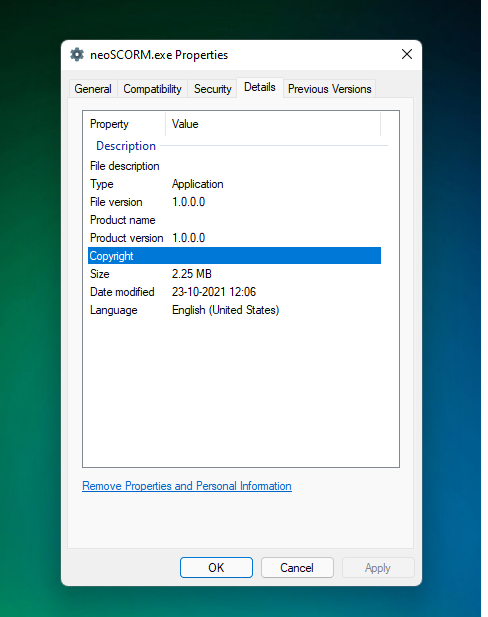Click the Details tab
This screenshot has height=617, width=488.
pos(260,87)
